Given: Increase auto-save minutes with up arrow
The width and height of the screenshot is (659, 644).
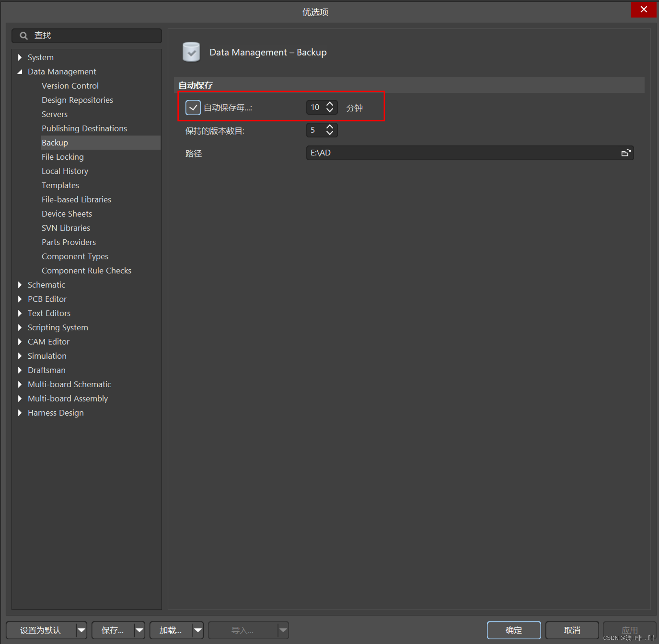Looking at the screenshot, I should [x=330, y=104].
